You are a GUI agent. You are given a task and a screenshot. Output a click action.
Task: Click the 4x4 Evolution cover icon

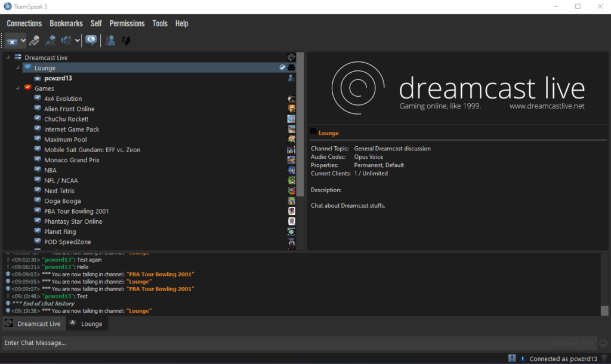pos(291,98)
